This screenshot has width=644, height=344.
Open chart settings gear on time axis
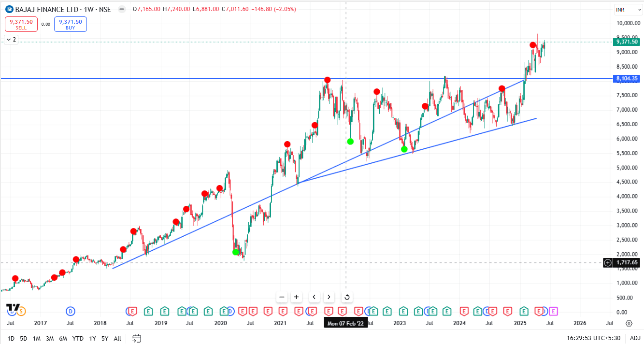tap(629, 323)
